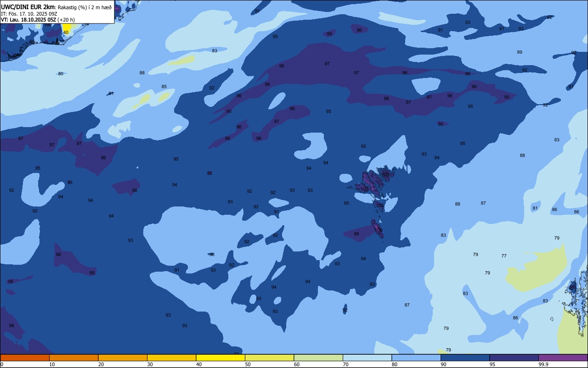Viewport: 588px width, 368px height.
Task: Click the '40' value on the yellow map patch
Action: [66, 33]
